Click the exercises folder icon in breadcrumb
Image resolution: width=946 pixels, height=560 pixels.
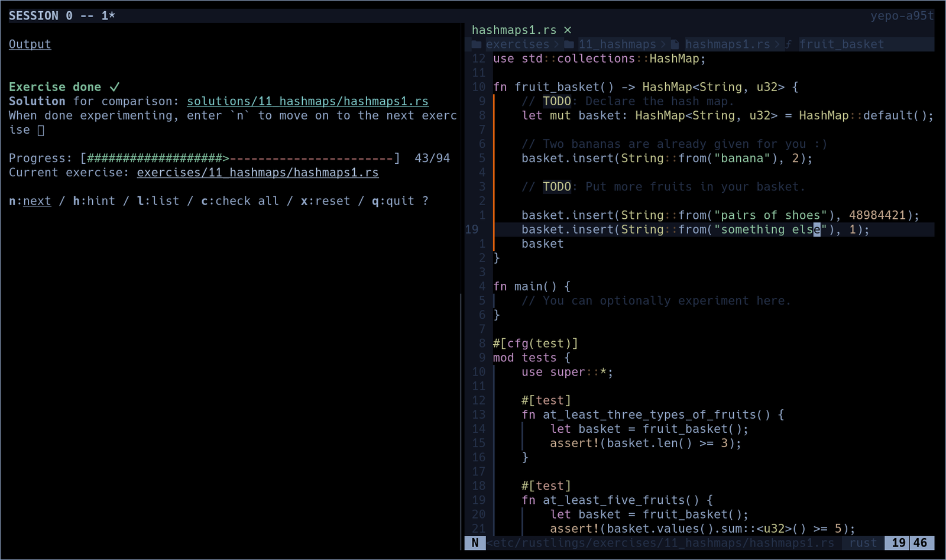coord(477,44)
